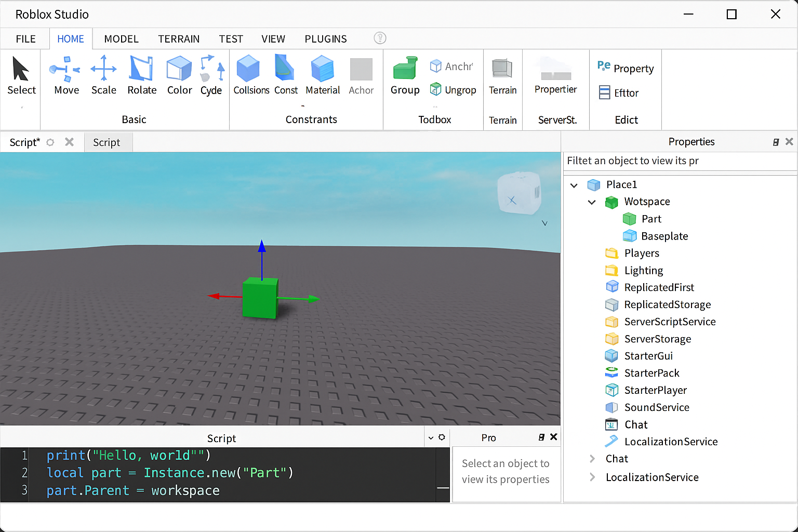
Task: Open the Const constraint tool
Action: pos(286,76)
